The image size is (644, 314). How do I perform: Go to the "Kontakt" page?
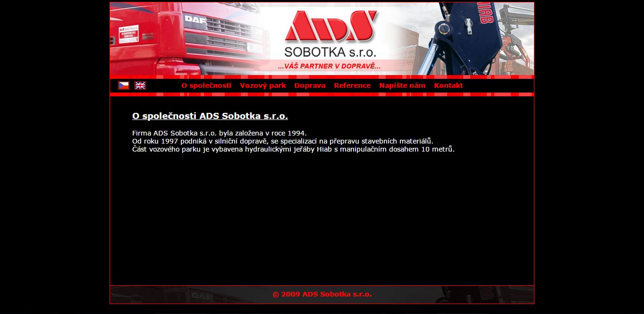pos(449,85)
